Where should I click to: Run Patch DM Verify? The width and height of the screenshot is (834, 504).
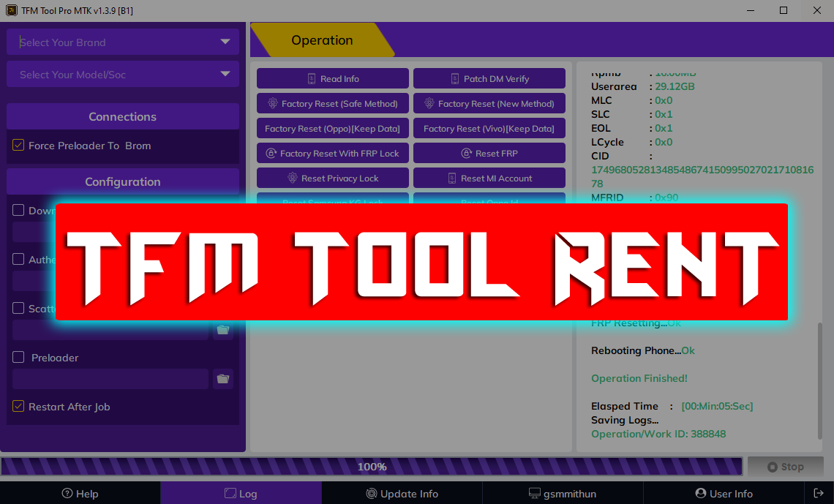(x=489, y=78)
